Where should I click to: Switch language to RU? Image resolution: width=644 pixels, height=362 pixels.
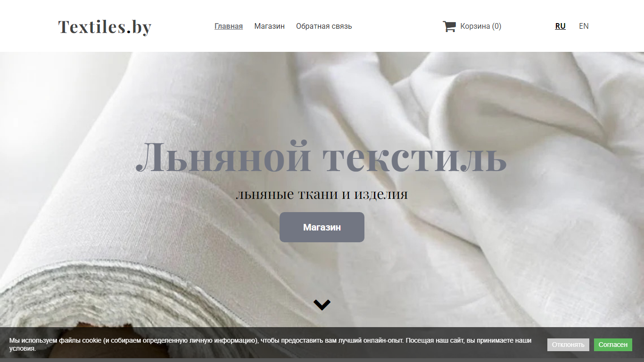(x=561, y=26)
